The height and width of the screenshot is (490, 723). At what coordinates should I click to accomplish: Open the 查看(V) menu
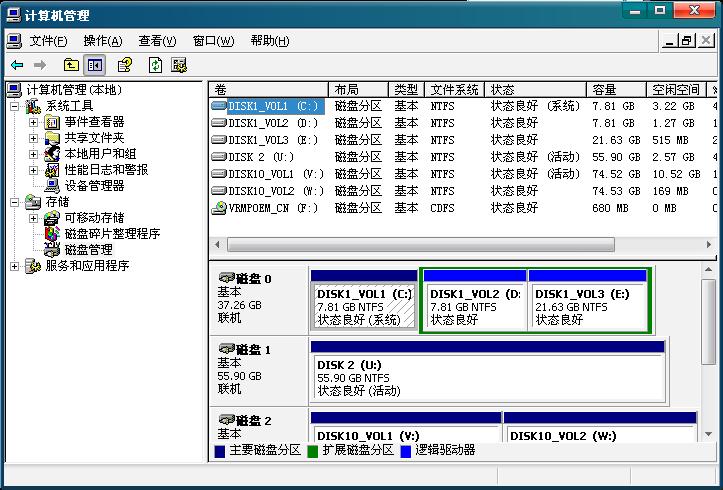coord(157,41)
